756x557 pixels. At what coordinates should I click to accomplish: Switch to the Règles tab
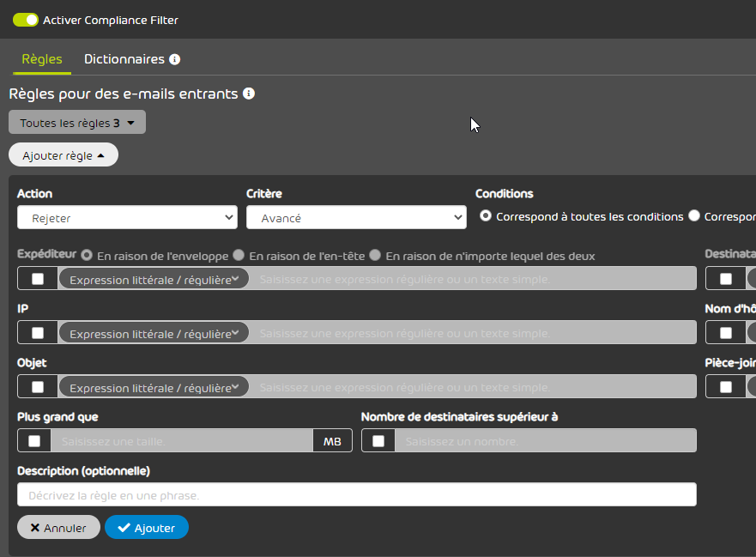[42, 59]
